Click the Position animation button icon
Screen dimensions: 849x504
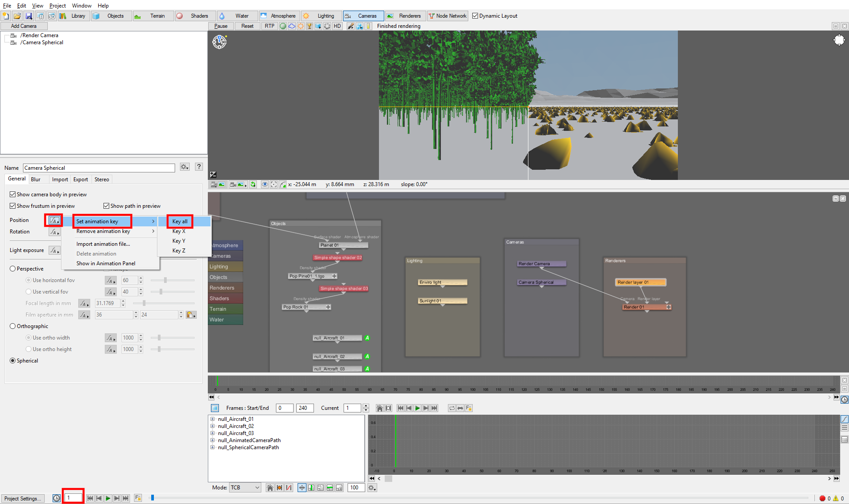54,220
